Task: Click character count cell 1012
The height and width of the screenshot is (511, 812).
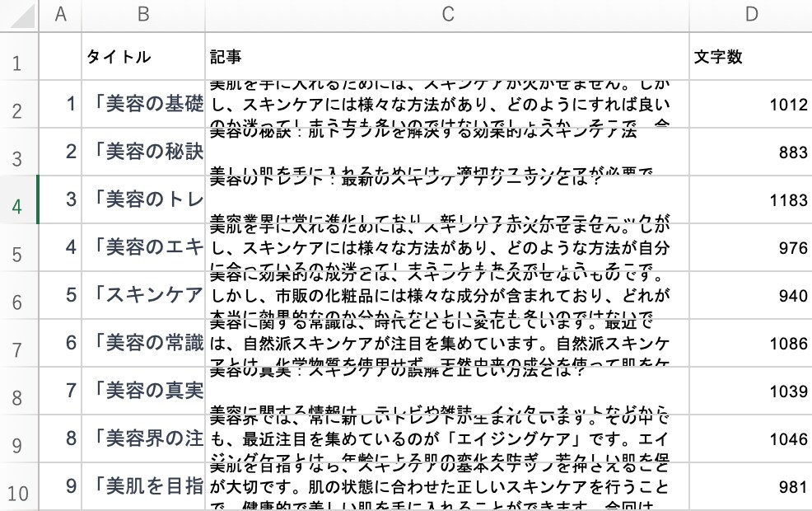Action: [x=751, y=104]
